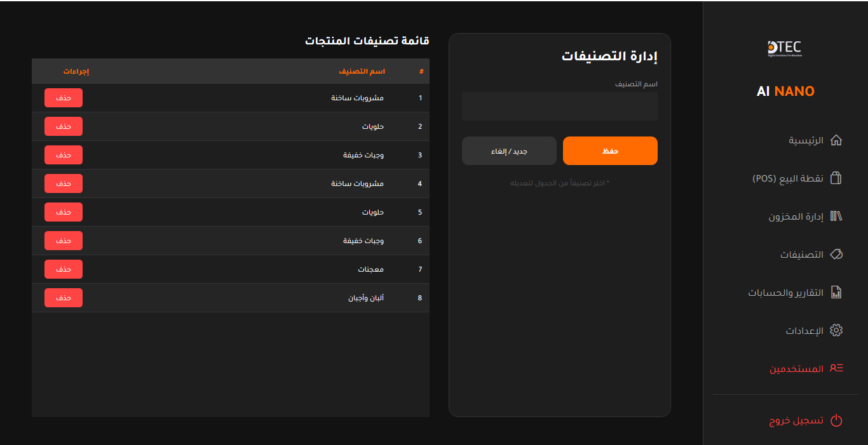
Task: Open المستخدمين from the sidebar menu
Action: [797, 368]
